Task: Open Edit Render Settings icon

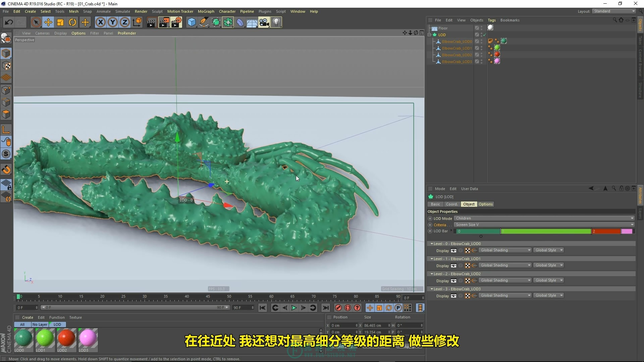Action: [176, 22]
